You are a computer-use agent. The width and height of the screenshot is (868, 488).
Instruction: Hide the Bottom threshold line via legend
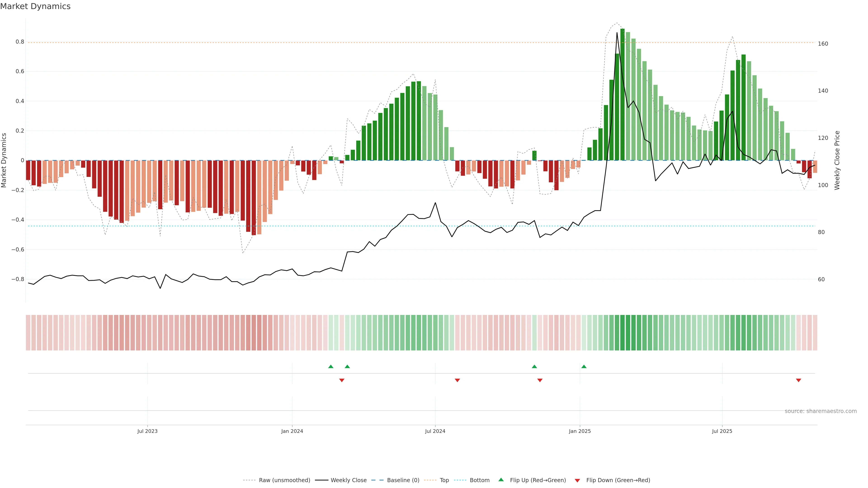click(479, 480)
